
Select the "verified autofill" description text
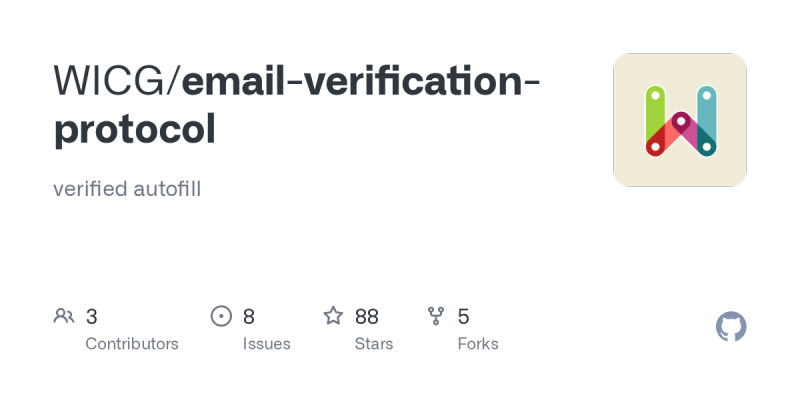pos(127,189)
